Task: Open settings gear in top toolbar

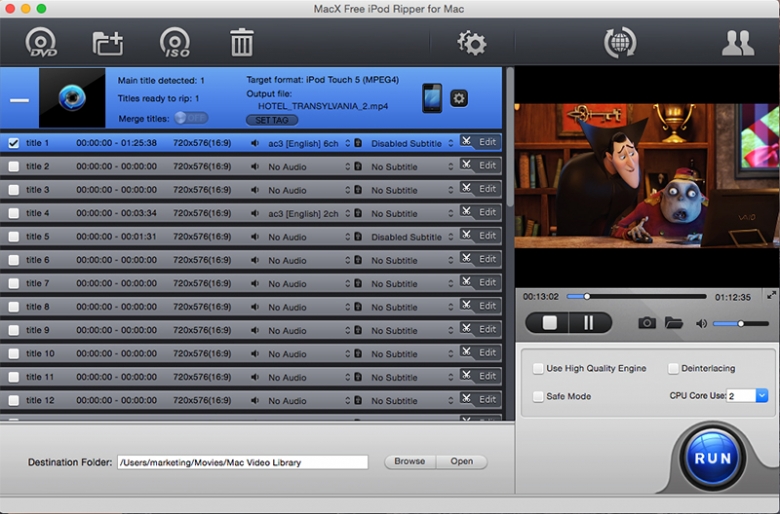Action: click(471, 42)
